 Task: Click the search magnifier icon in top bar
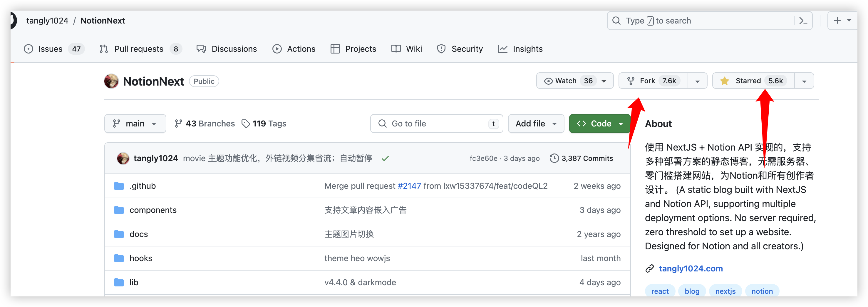click(x=616, y=21)
